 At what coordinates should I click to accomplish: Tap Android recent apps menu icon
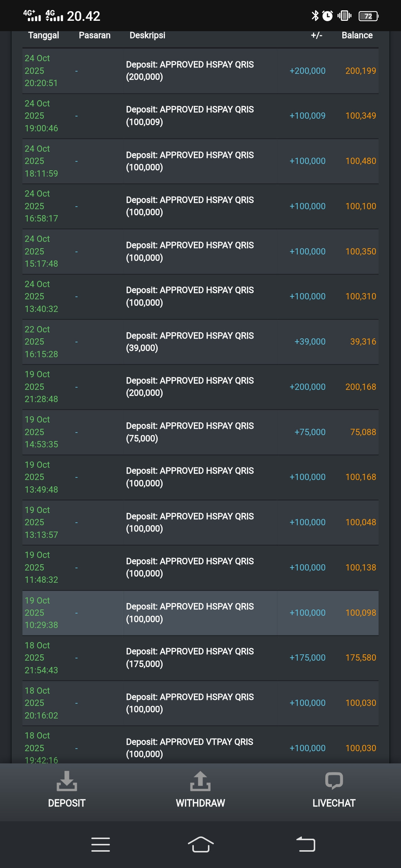click(101, 845)
